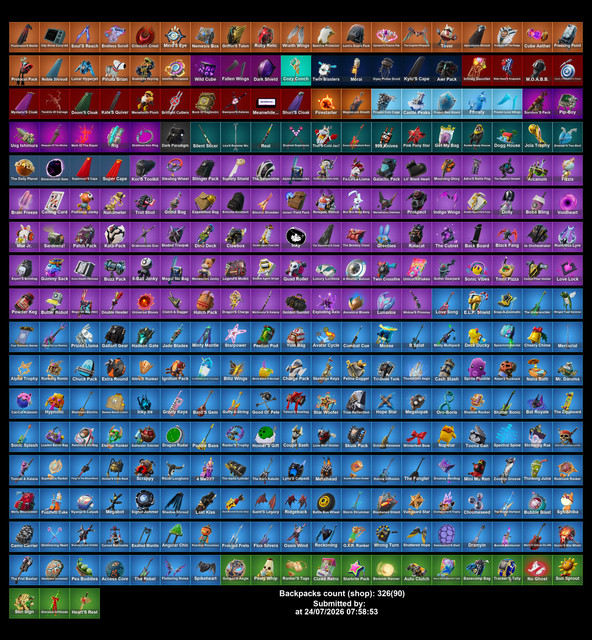Image resolution: width=592 pixels, height=640 pixels.
Task: Select the Black Fang tile
Action: point(507,237)
